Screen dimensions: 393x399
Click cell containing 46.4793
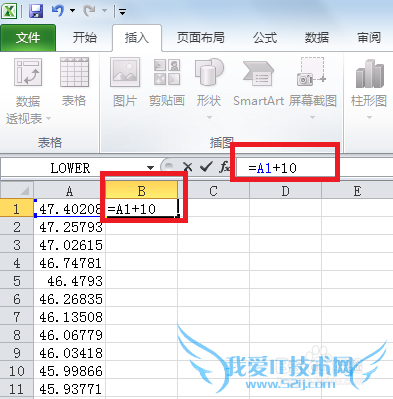click(x=69, y=281)
